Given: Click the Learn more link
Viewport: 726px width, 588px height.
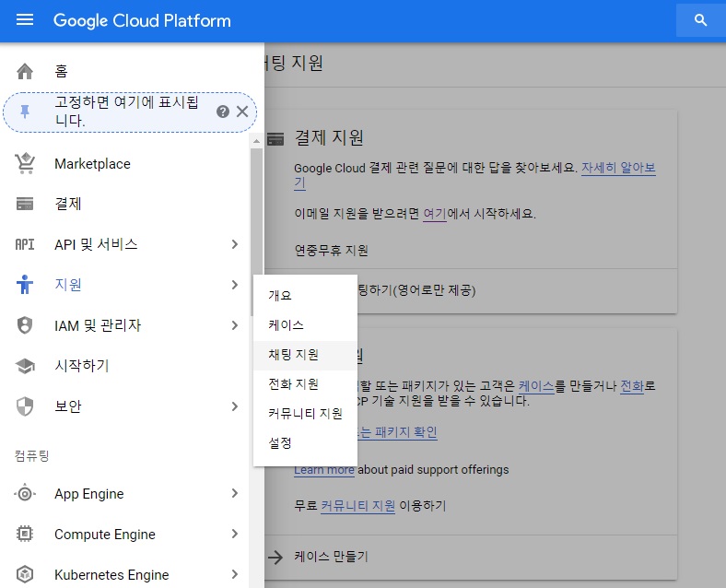Looking at the screenshot, I should tap(324, 469).
